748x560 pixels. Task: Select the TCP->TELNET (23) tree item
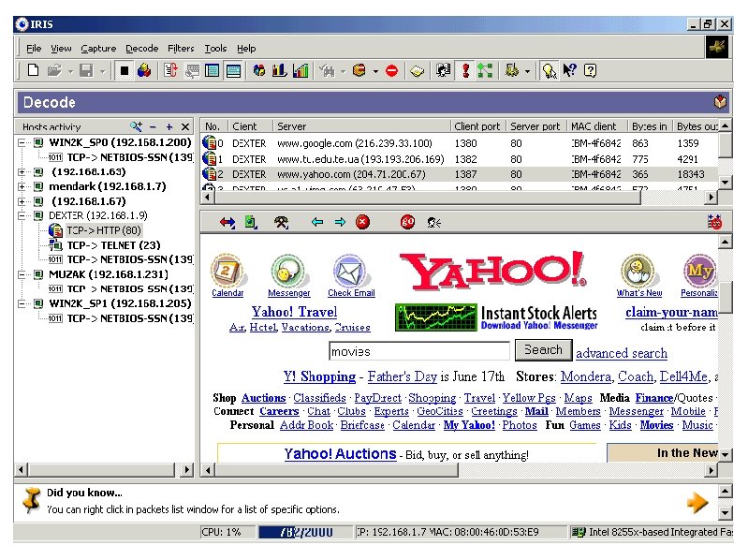(113, 245)
